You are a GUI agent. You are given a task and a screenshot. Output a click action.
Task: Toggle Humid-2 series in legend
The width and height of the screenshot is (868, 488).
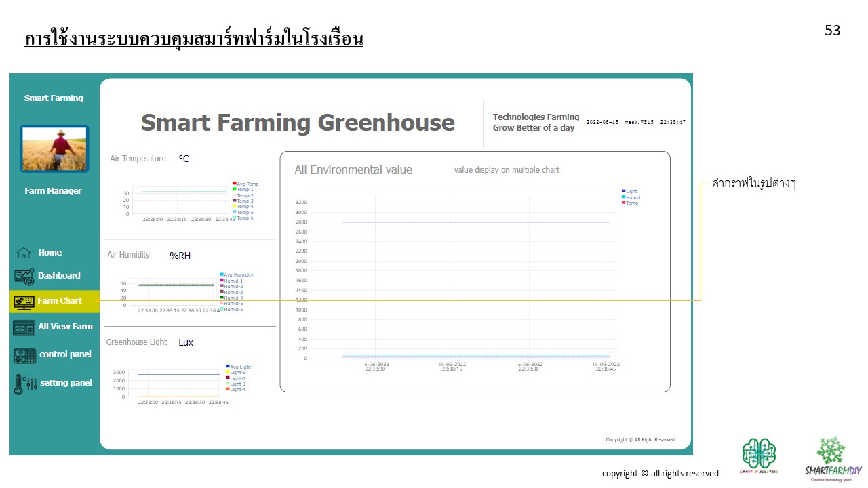(231, 287)
